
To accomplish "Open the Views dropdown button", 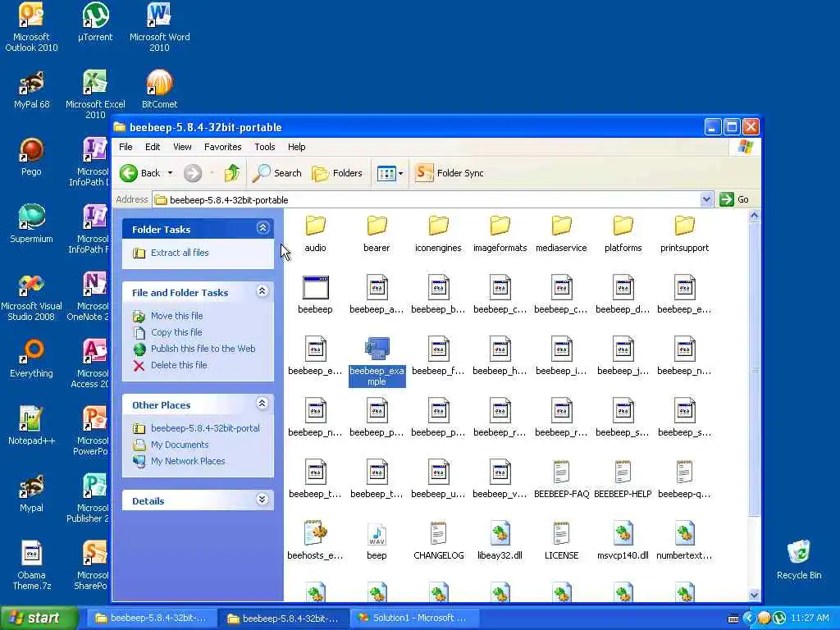I will (390, 173).
